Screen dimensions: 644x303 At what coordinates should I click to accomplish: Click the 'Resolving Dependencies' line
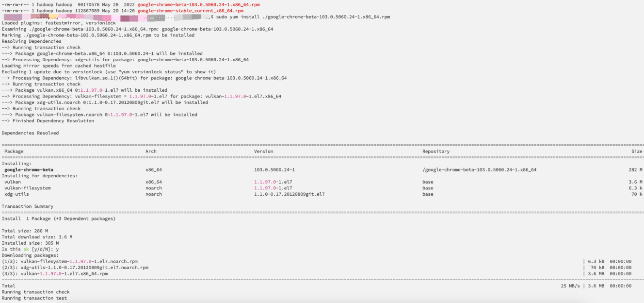tap(32, 41)
